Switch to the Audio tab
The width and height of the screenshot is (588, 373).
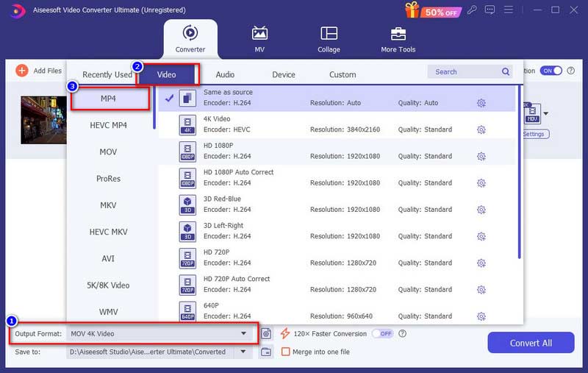(225, 74)
